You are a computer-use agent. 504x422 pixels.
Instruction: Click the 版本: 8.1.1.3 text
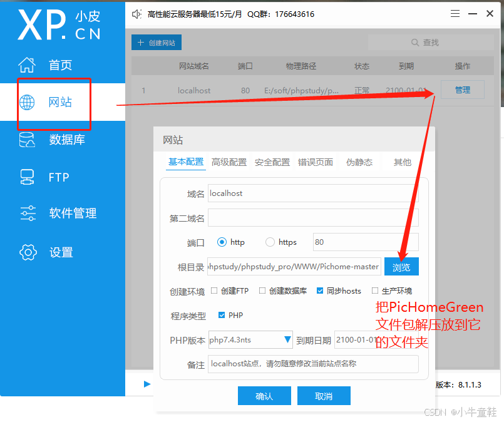coord(459,384)
